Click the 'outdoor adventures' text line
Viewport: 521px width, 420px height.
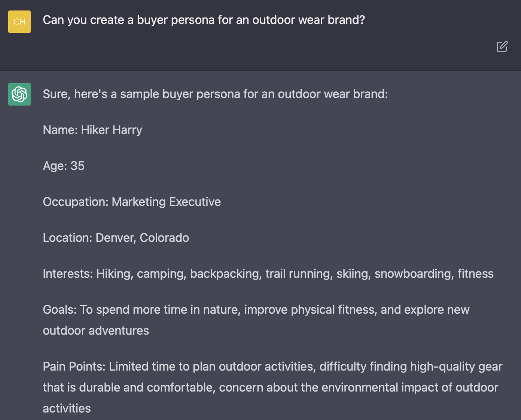pos(96,331)
